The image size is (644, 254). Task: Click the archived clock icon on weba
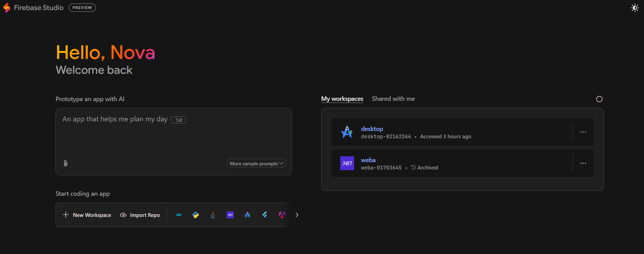[x=413, y=167]
